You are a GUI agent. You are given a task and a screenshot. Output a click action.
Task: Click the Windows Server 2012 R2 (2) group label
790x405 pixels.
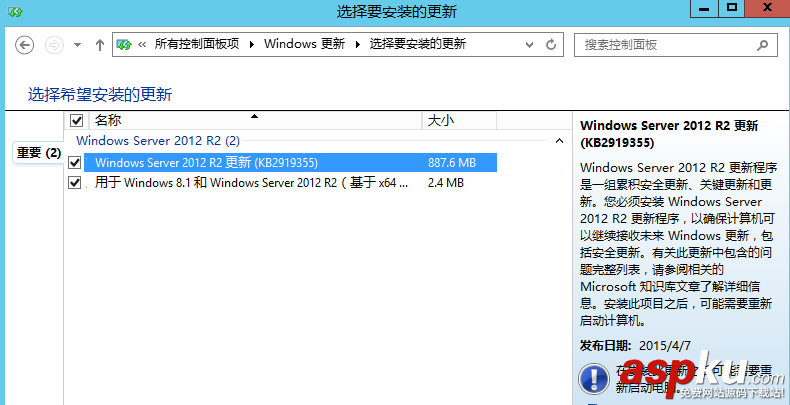click(158, 141)
